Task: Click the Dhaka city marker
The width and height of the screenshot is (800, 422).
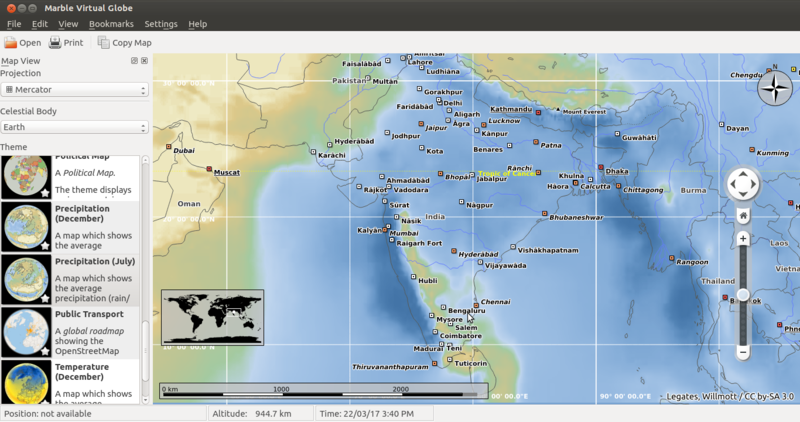Action: pos(601,167)
